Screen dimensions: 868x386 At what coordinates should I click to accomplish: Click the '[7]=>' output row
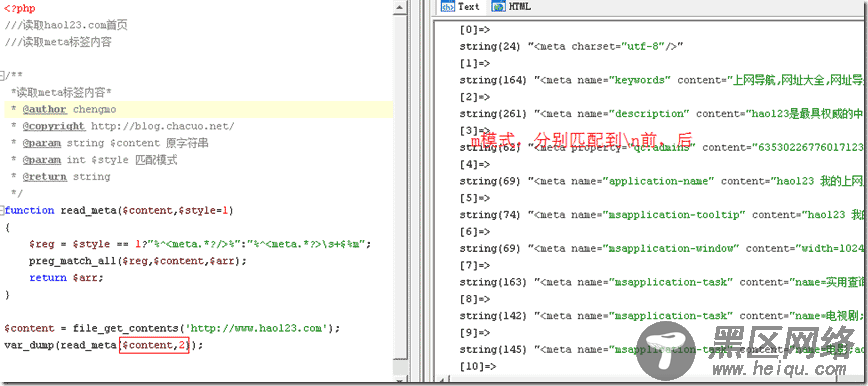click(x=475, y=265)
